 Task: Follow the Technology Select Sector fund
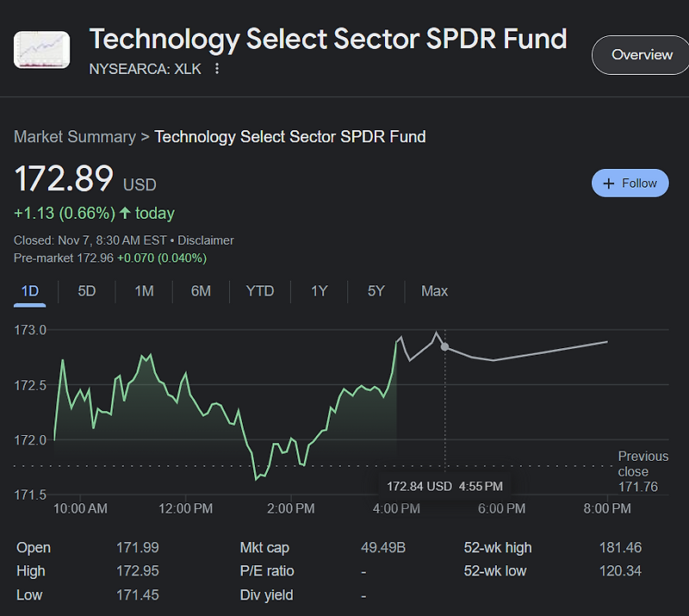tap(630, 184)
